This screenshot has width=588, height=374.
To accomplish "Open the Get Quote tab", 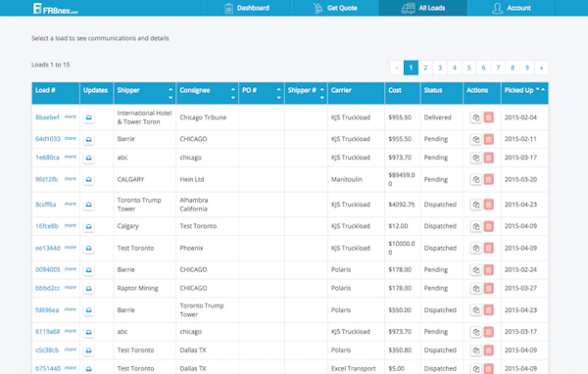I will point(335,8).
